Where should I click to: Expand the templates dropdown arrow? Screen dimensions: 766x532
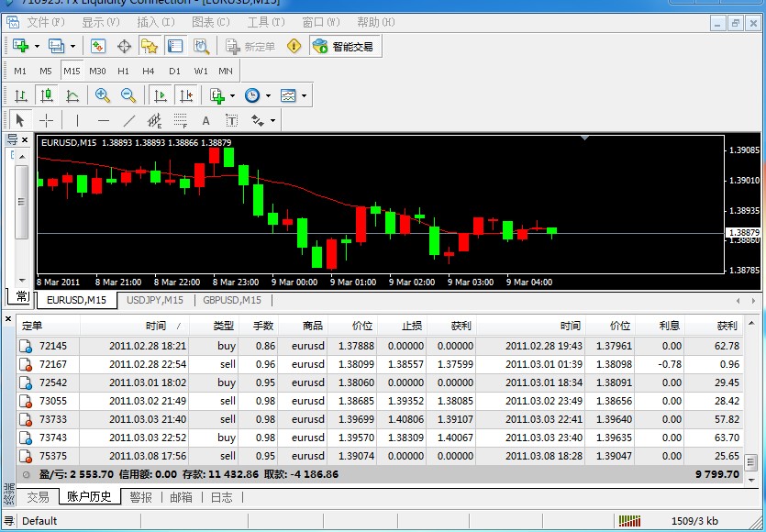[x=304, y=95]
